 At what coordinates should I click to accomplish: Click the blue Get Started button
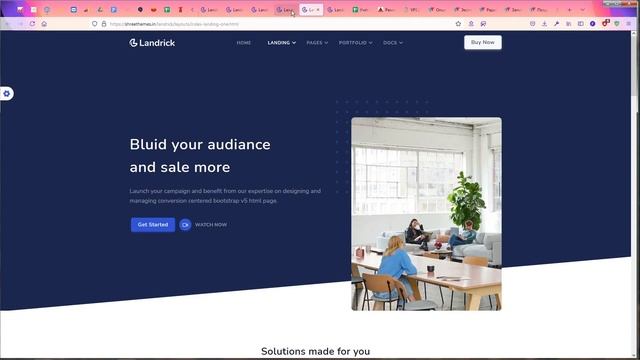point(153,225)
